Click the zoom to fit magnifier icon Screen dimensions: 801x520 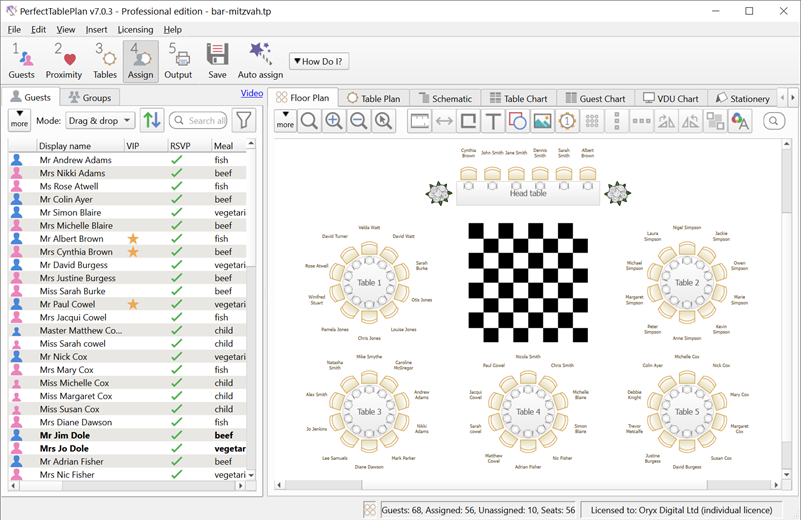point(309,121)
